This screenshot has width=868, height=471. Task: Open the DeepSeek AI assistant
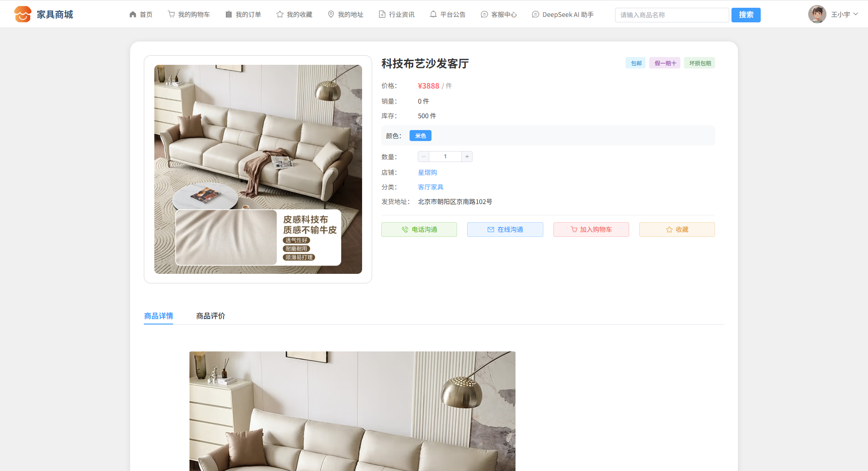[x=563, y=15]
